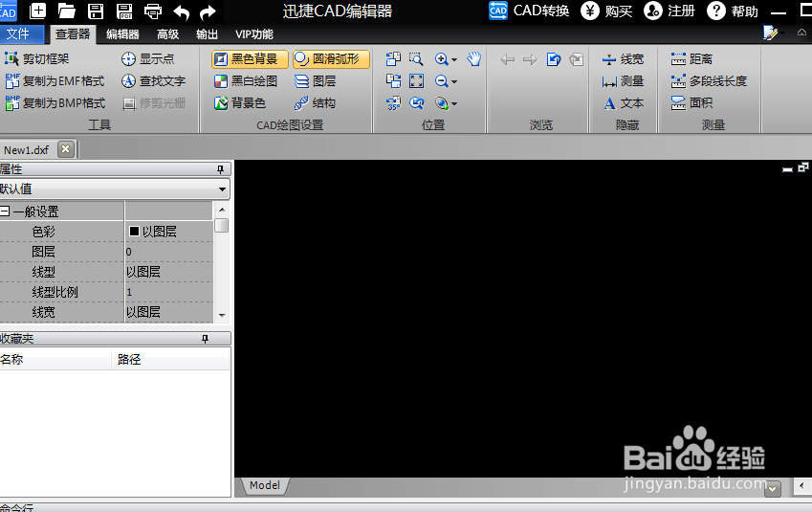Open CAD转换 converter
This screenshot has width=812, height=512.
pos(529,11)
